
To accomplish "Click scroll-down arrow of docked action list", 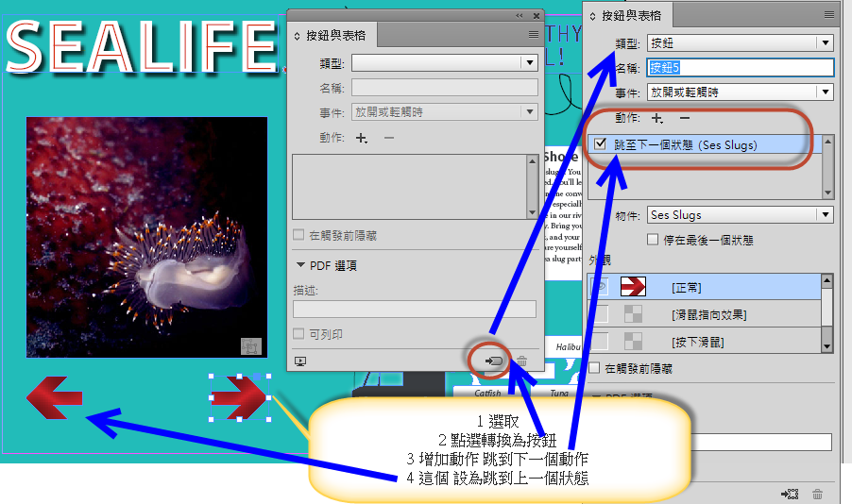I will 828,193.
